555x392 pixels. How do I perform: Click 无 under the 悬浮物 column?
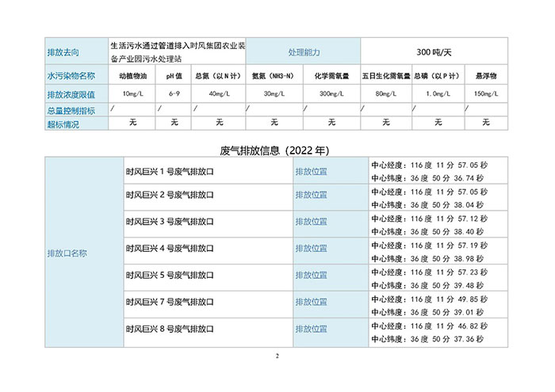pyautogui.click(x=486, y=122)
